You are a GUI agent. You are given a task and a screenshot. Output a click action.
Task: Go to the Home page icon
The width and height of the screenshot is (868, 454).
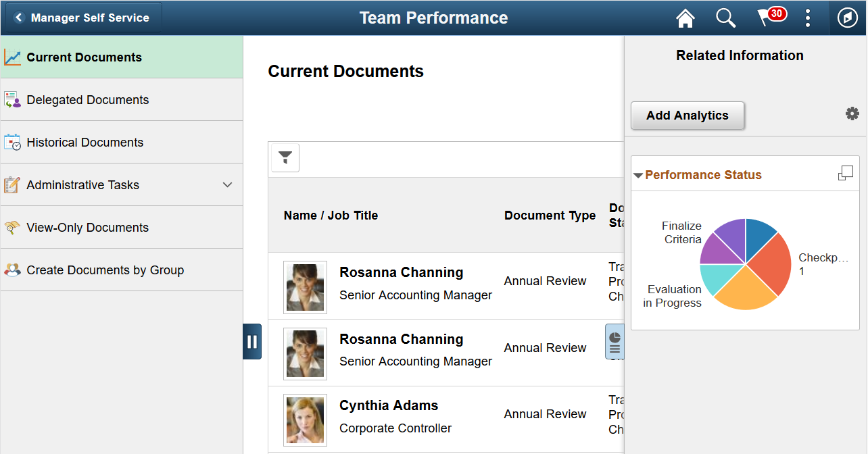click(685, 18)
